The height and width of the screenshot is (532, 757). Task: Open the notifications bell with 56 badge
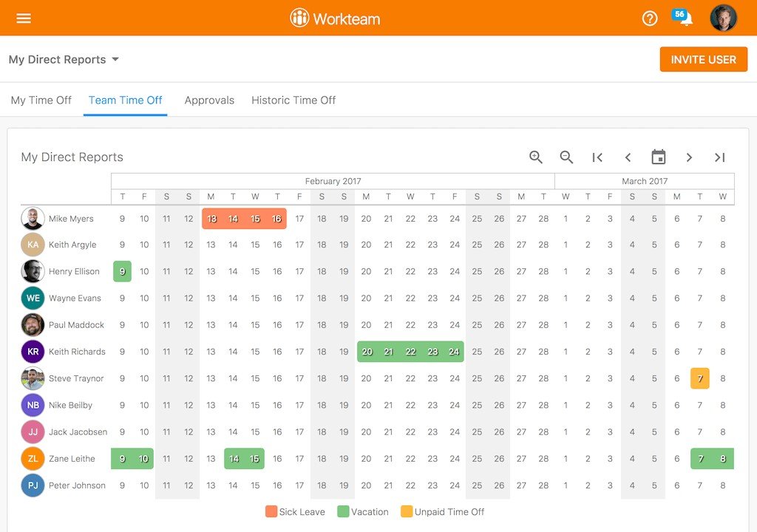682,18
